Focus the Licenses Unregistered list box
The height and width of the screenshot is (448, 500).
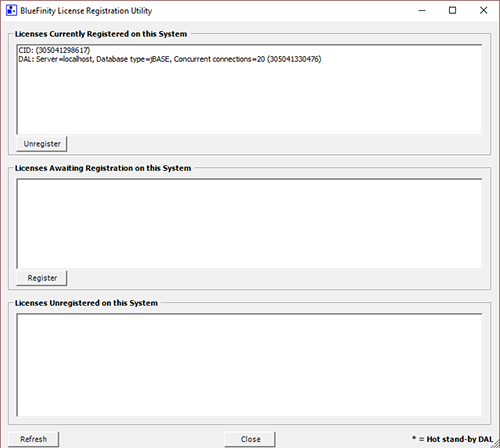pos(249,365)
